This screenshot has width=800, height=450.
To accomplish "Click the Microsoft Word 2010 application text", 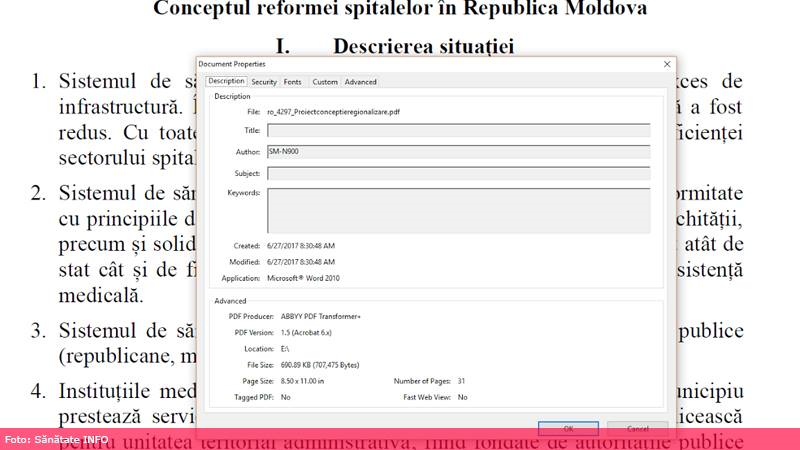I will point(309,278).
